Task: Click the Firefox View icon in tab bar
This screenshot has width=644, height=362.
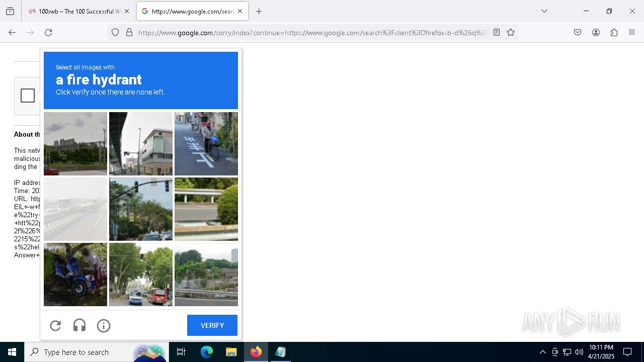Action: click(10, 11)
